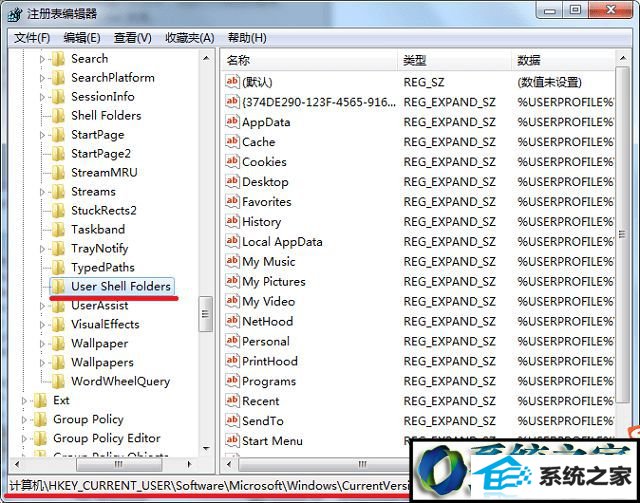Screen dimensions: 640x503
Task: Open the 查看(V) menu
Action: tap(133, 38)
